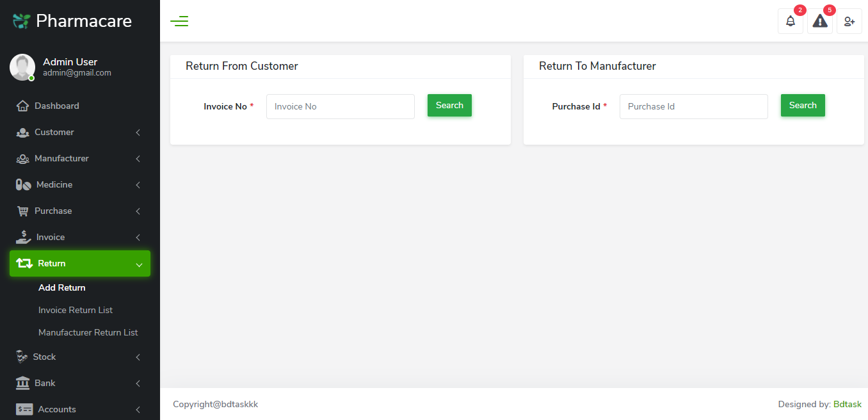Image resolution: width=868 pixels, height=420 pixels.
Task: Click the notification bell icon
Action: (791, 21)
